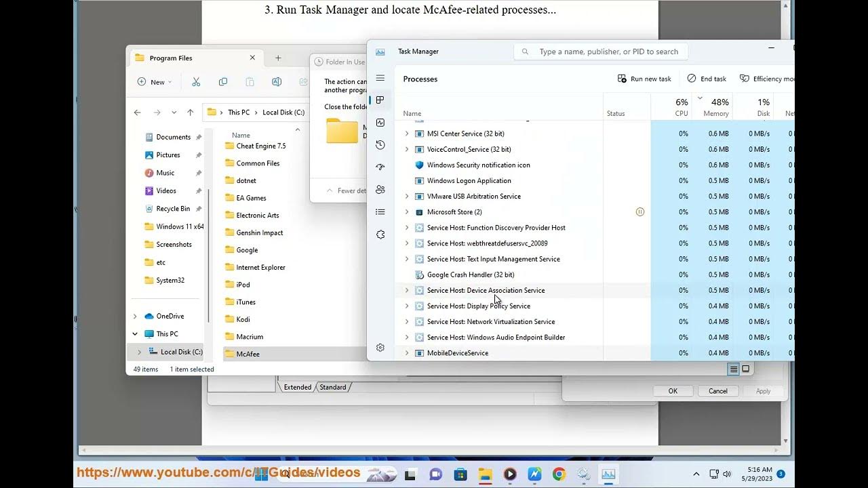Switch to the Standard tab in Services
Screen dimensions: 868x488
333,388
